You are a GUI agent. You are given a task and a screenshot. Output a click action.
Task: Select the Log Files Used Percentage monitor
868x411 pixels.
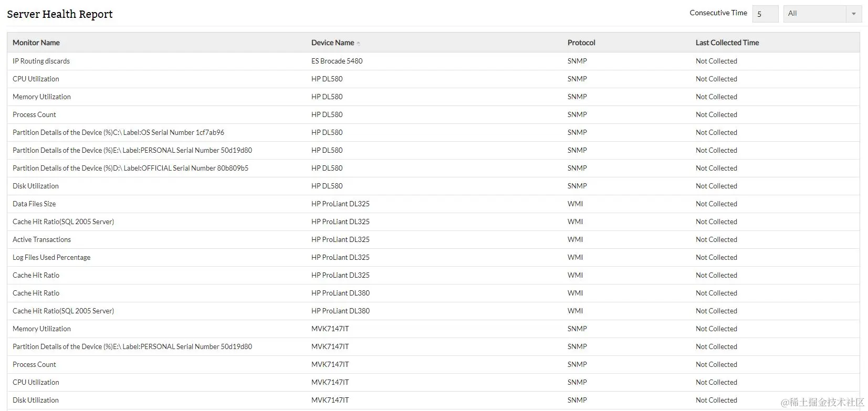pos(51,257)
